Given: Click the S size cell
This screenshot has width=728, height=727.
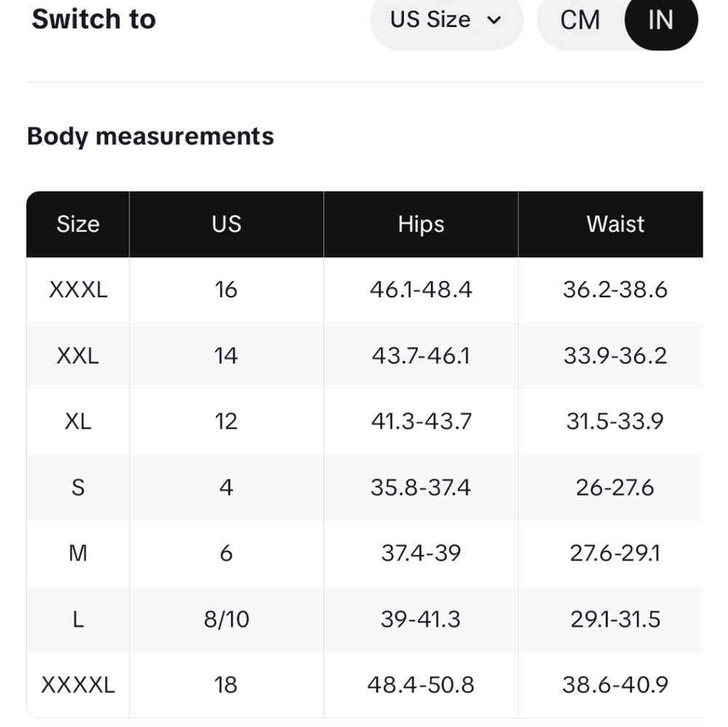Looking at the screenshot, I should (78, 488).
